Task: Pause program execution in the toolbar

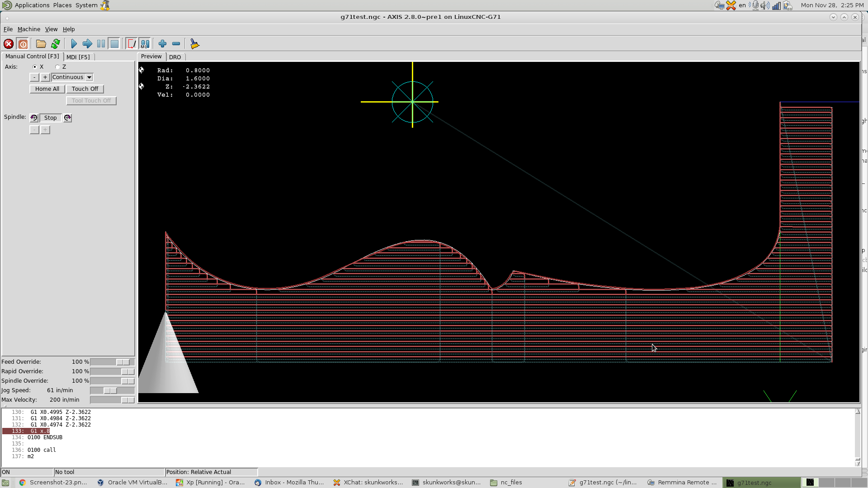Action: [x=101, y=44]
